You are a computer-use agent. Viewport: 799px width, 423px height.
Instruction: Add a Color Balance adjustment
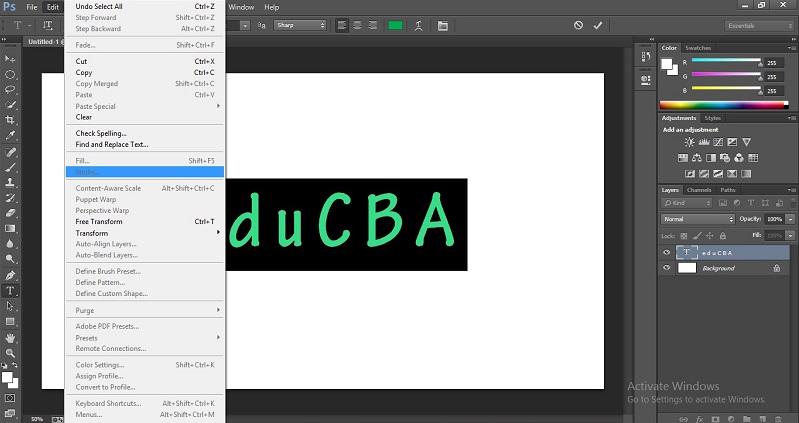click(697, 158)
